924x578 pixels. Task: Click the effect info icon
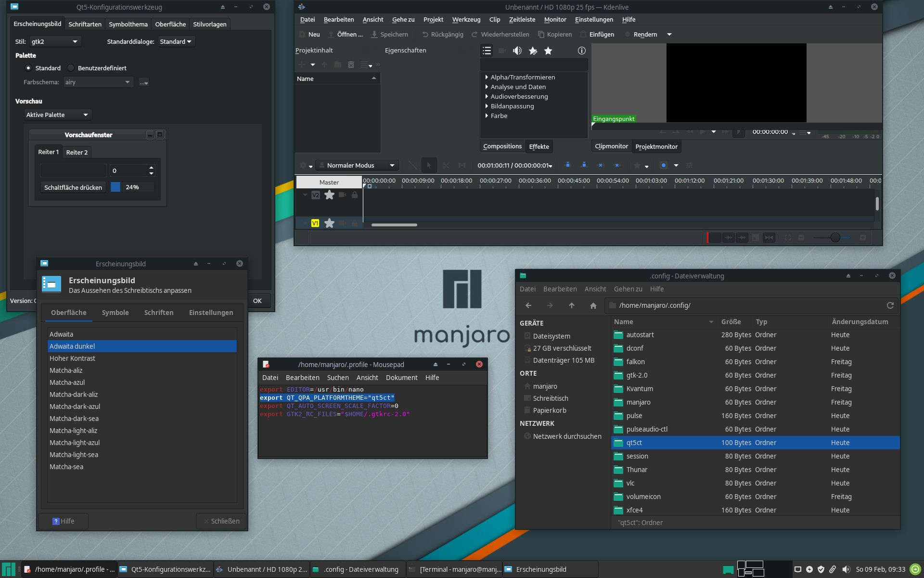pos(581,51)
